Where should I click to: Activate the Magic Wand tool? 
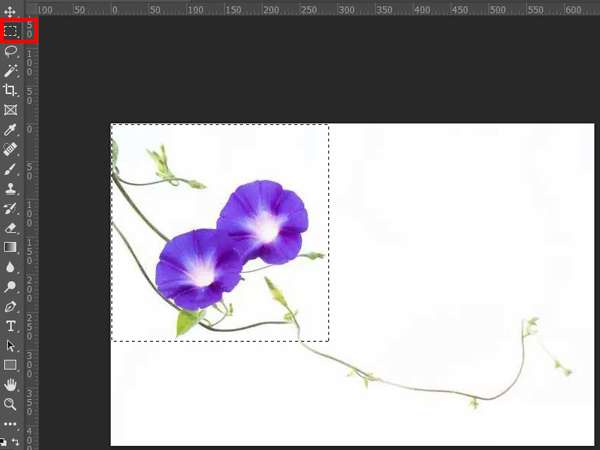[11, 70]
